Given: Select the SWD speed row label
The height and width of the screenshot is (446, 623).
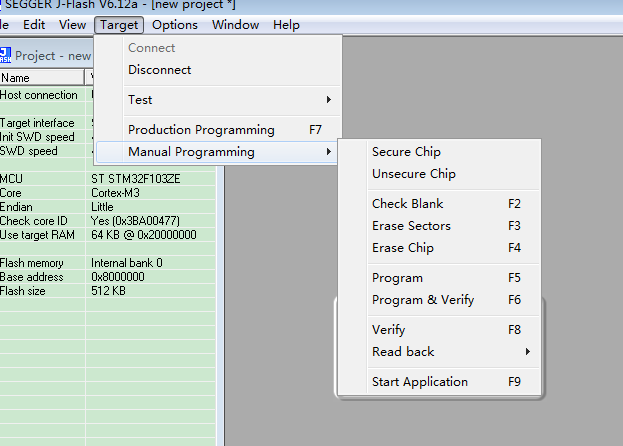Looking at the screenshot, I should tap(29, 151).
